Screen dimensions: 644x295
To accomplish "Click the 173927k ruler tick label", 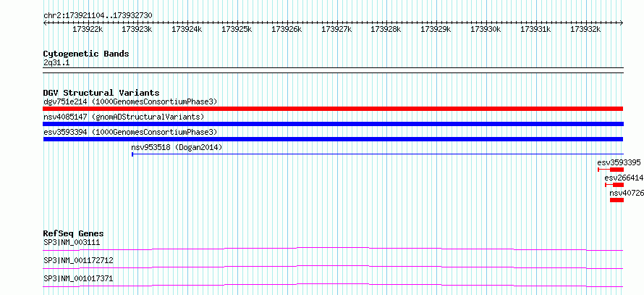I will click(336, 29).
